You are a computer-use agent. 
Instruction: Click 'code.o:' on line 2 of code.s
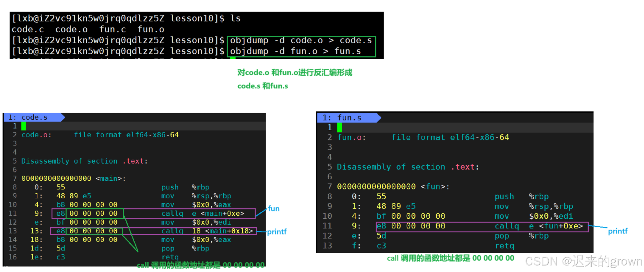[36, 135]
